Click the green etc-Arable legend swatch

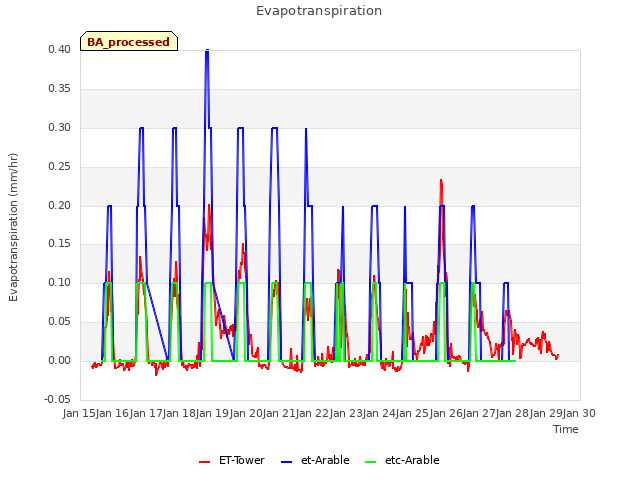pyautogui.click(x=371, y=462)
